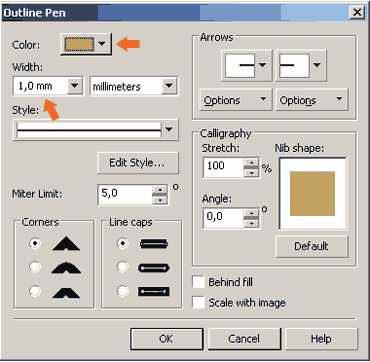Decrease Miter Limit with down spinner
The image size is (370, 362).
click(x=161, y=200)
